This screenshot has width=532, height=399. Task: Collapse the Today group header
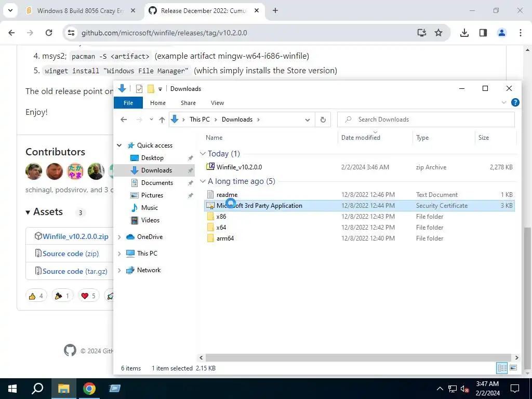(x=203, y=154)
